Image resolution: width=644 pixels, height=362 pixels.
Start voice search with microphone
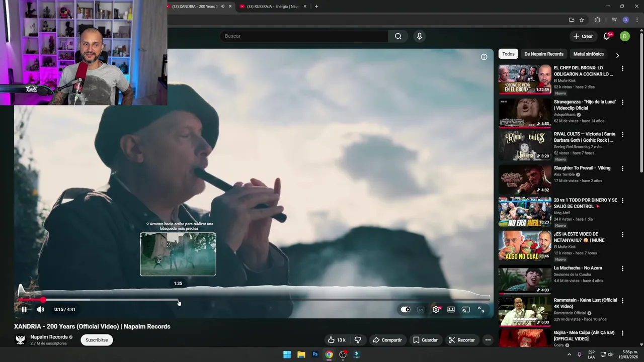pos(419,36)
